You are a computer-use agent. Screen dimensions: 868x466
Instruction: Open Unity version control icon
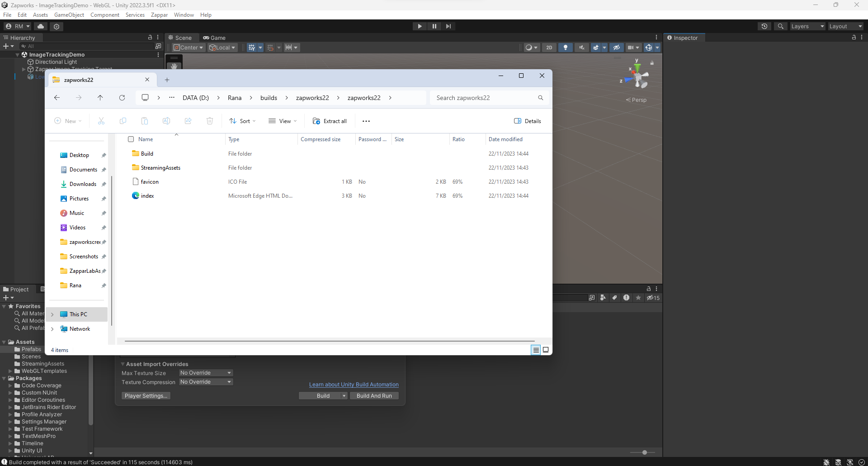click(x=57, y=26)
